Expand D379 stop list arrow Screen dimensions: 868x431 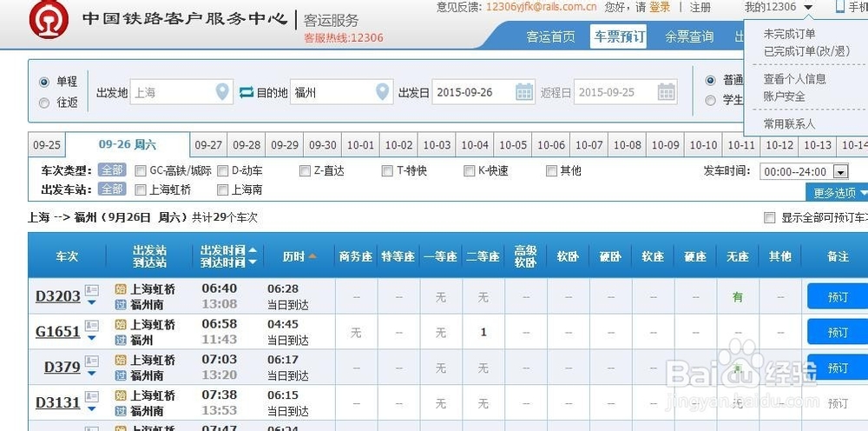(92, 374)
